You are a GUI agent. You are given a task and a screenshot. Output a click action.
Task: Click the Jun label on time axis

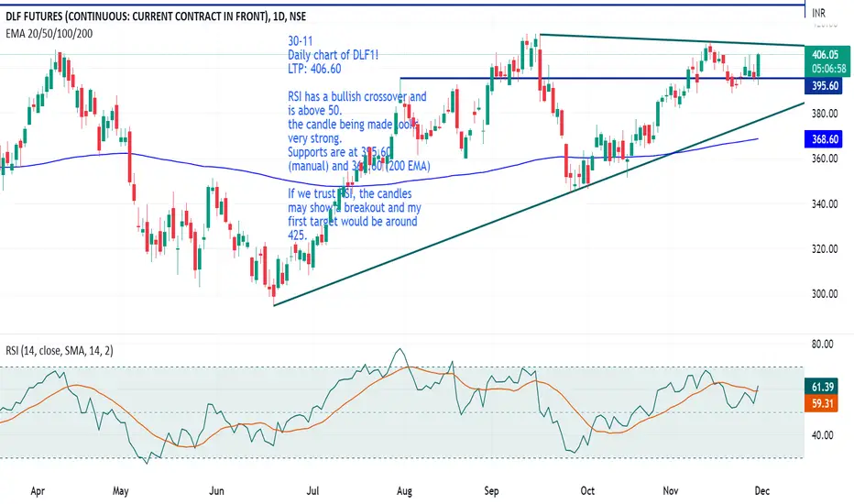pyautogui.click(x=216, y=491)
